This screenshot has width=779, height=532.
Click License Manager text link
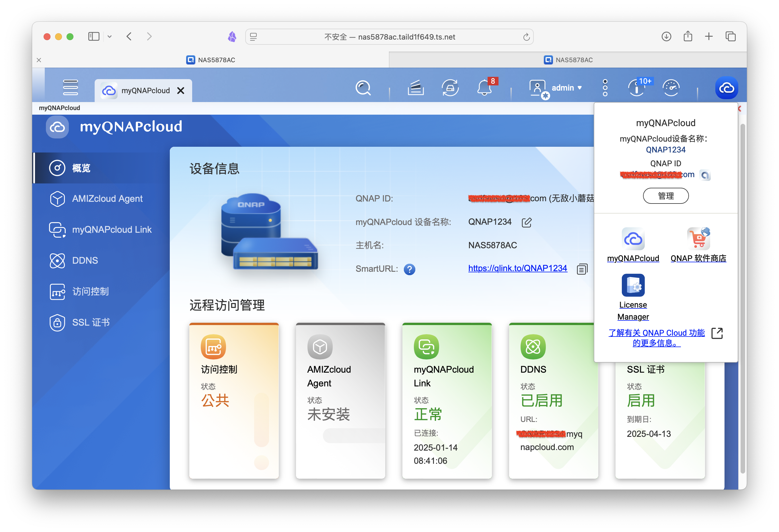(x=633, y=310)
